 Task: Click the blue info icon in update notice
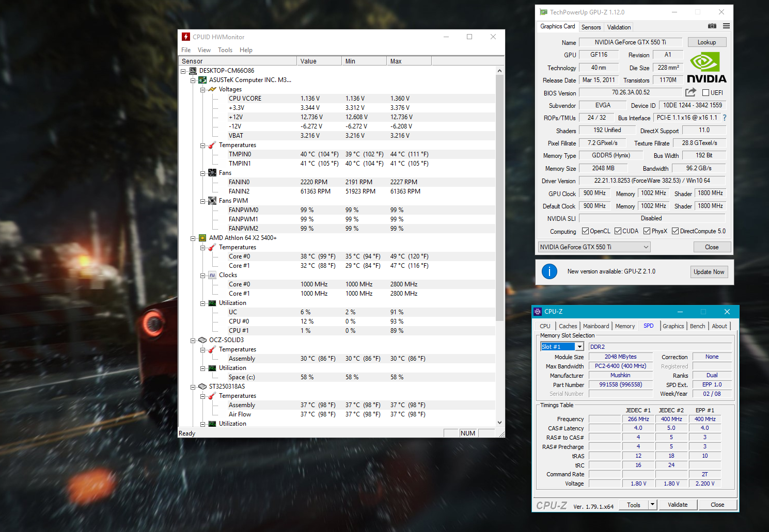(x=550, y=271)
